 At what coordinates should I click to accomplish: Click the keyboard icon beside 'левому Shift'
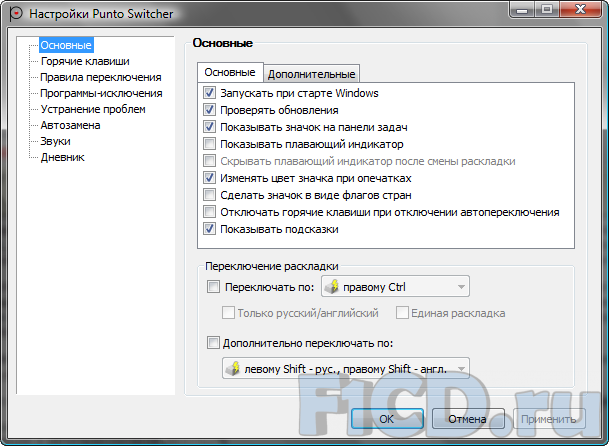click(x=233, y=368)
